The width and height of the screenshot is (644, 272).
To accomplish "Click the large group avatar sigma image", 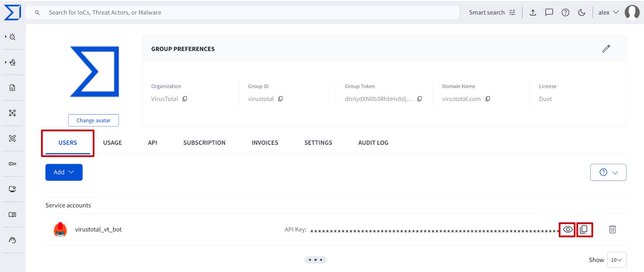I will 95,72.
